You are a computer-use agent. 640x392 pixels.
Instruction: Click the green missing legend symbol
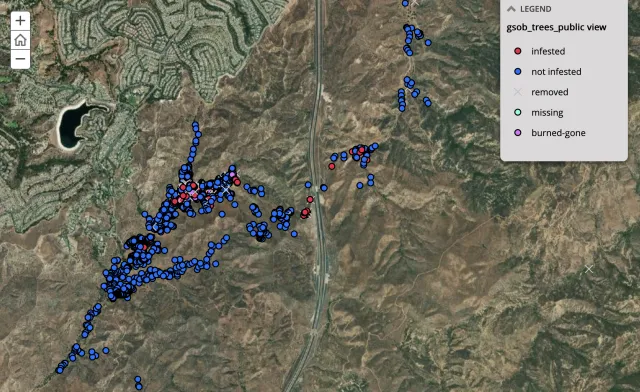pos(518,112)
